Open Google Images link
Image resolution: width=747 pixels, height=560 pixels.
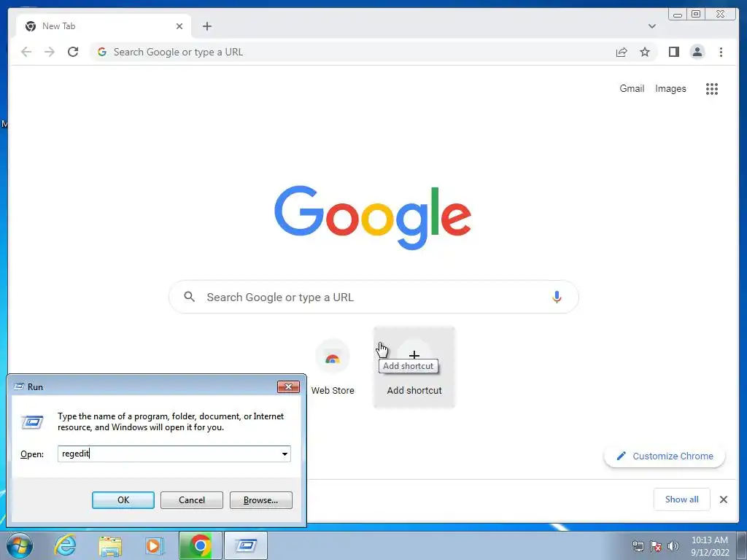pos(670,88)
